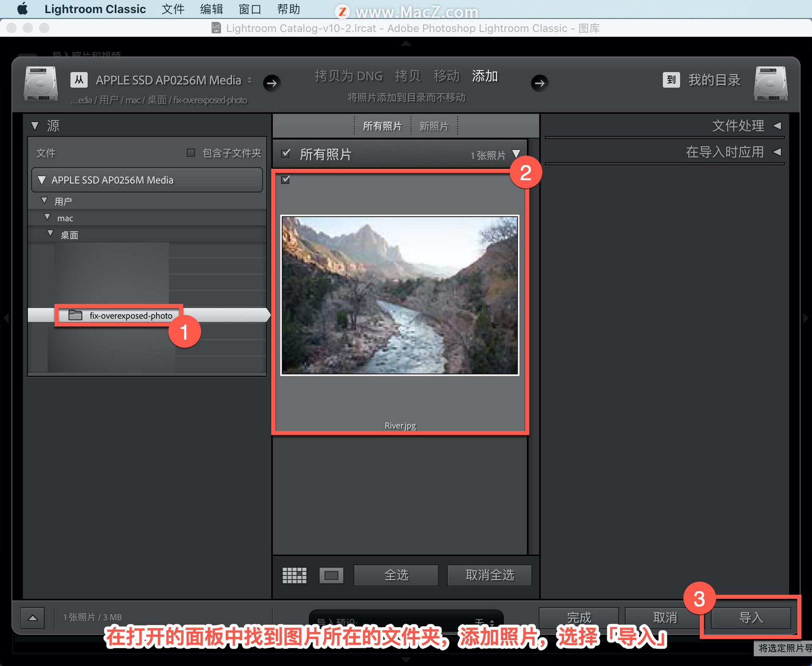Click the 从 source badge

click(79, 80)
